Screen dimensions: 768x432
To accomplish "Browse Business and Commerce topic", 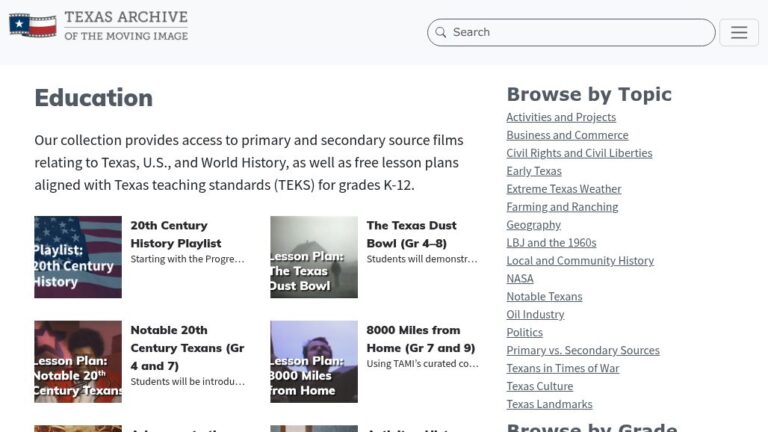I will click(x=567, y=135).
